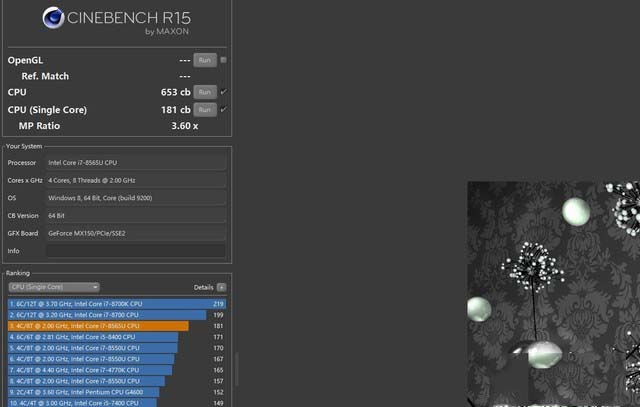This screenshot has width=640, height=407.
Task: Toggle the OpenGL test checkbox
Action: click(223, 60)
